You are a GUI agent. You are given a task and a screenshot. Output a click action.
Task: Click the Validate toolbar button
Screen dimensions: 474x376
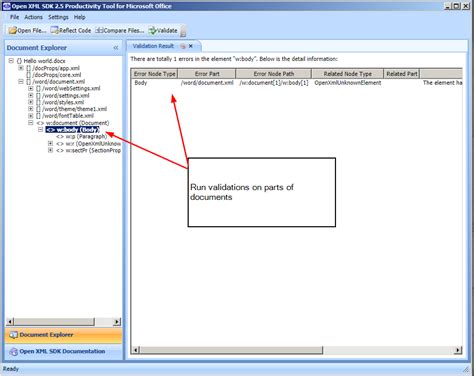point(163,30)
